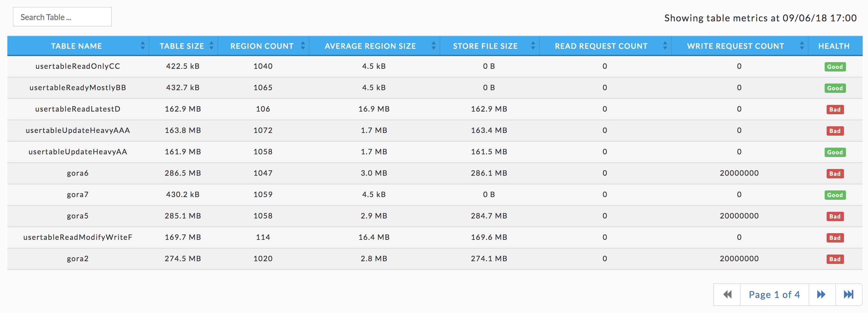Click table size 430.2 kB
Viewport: 868px width, 313px height.
pos(183,194)
